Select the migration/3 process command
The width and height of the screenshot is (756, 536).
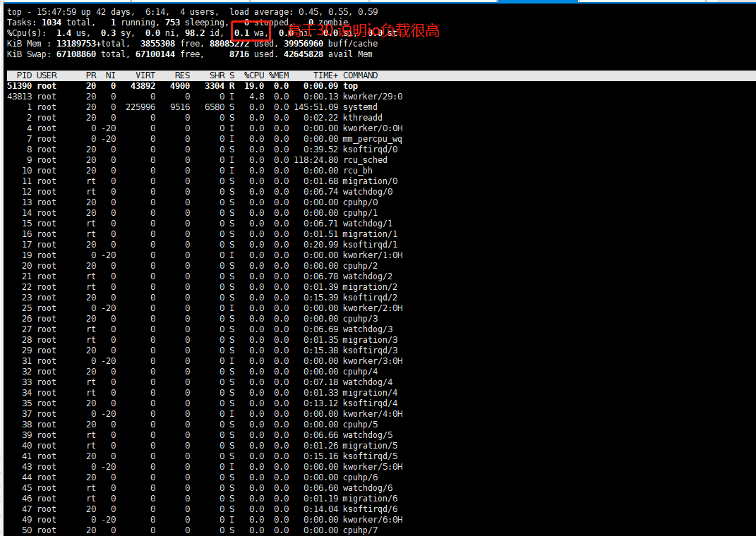(x=371, y=341)
